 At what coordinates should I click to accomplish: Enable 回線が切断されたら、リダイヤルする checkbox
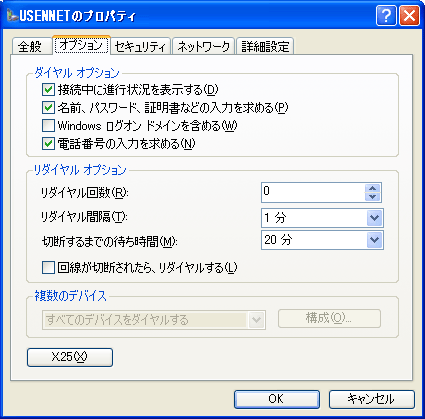(x=48, y=268)
